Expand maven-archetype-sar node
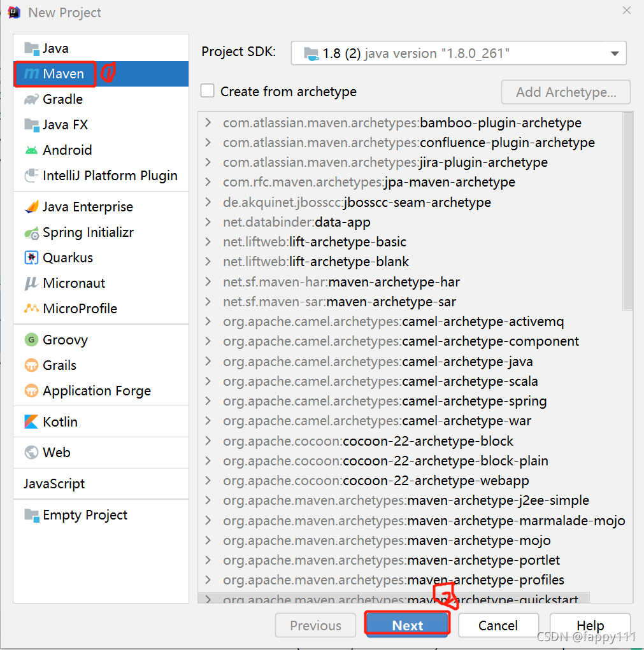Viewport: 644px width, 650px height. [x=208, y=302]
